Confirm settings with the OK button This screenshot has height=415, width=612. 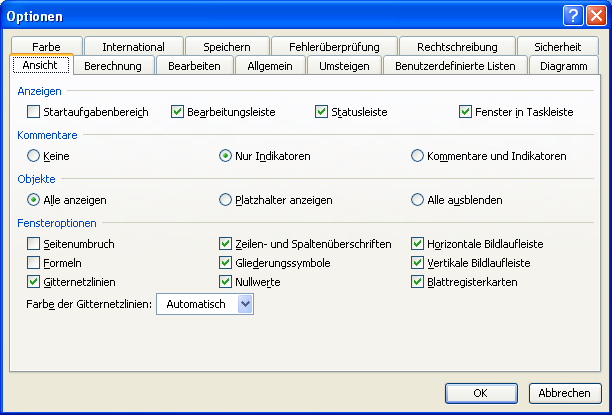pyautogui.click(x=480, y=393)
